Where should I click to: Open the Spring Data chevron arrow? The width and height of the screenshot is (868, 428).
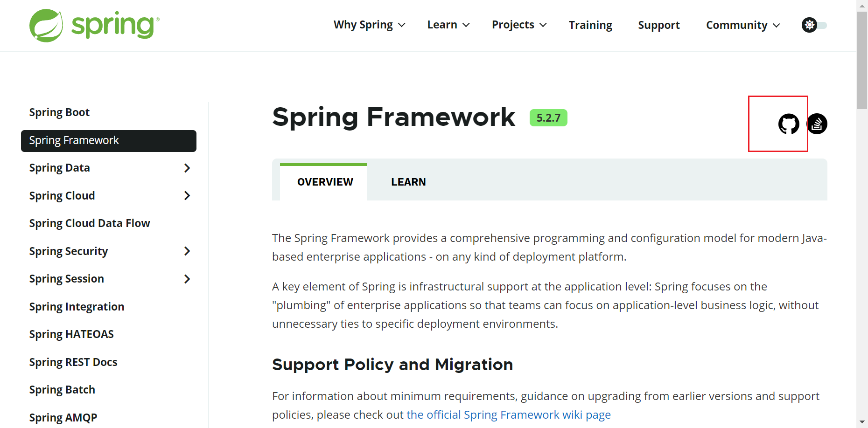(187, 168)
